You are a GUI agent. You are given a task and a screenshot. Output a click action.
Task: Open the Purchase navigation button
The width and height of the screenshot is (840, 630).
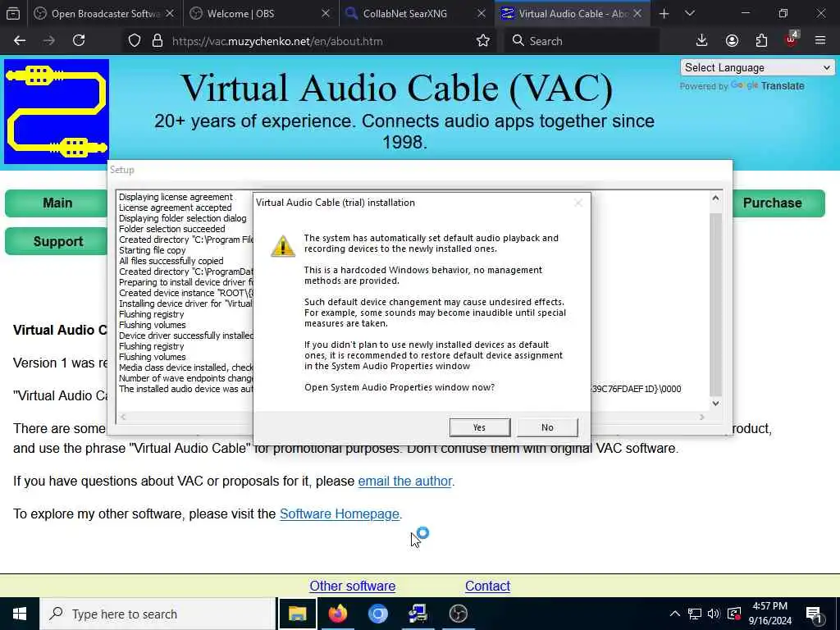click(772, 203)
